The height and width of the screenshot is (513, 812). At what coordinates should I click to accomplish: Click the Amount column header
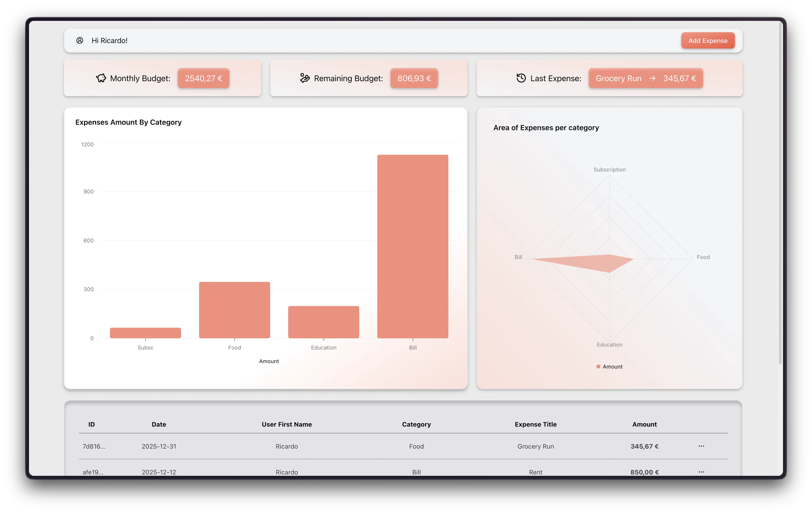coord(644,424)
